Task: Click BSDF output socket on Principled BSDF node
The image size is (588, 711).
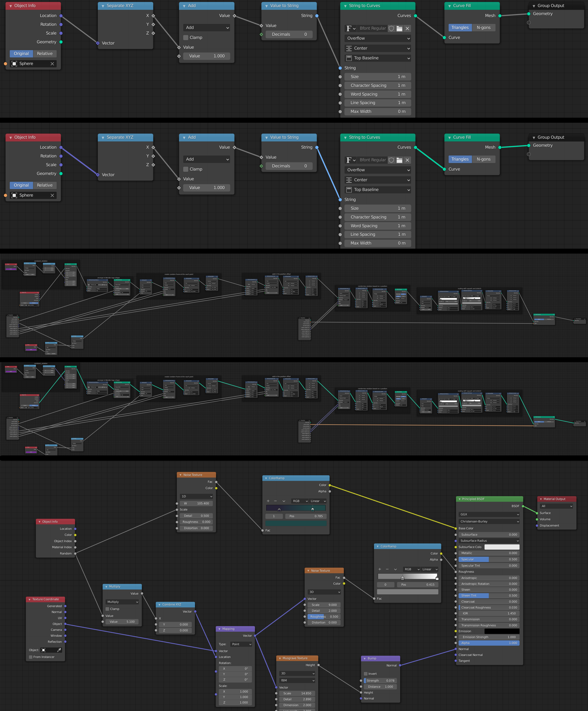Action: tap(523, 506)
